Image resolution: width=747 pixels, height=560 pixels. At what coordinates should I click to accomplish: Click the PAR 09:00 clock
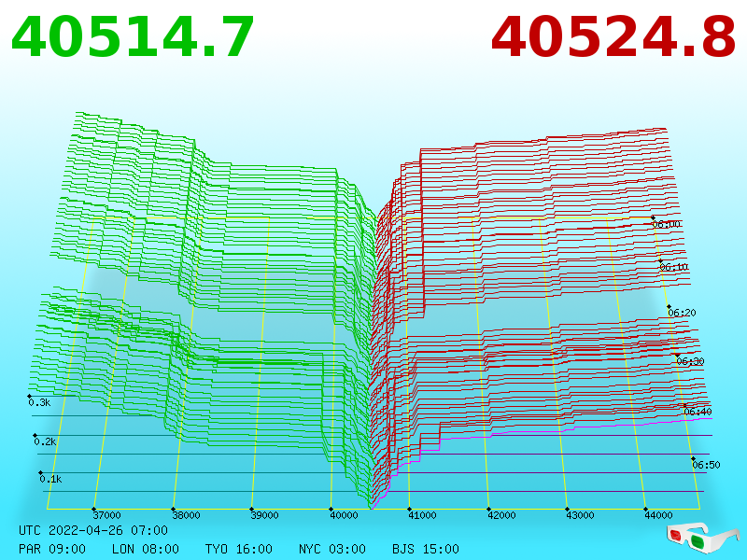(52, 549)
